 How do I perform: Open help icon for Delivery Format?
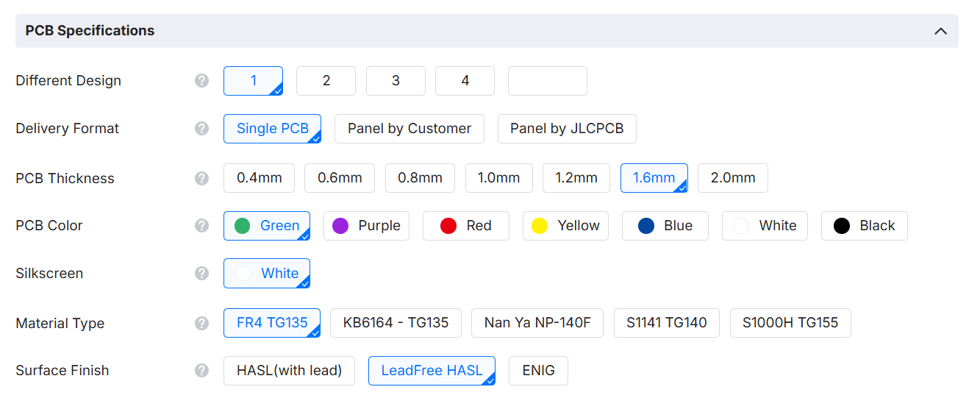click(202, 129)
